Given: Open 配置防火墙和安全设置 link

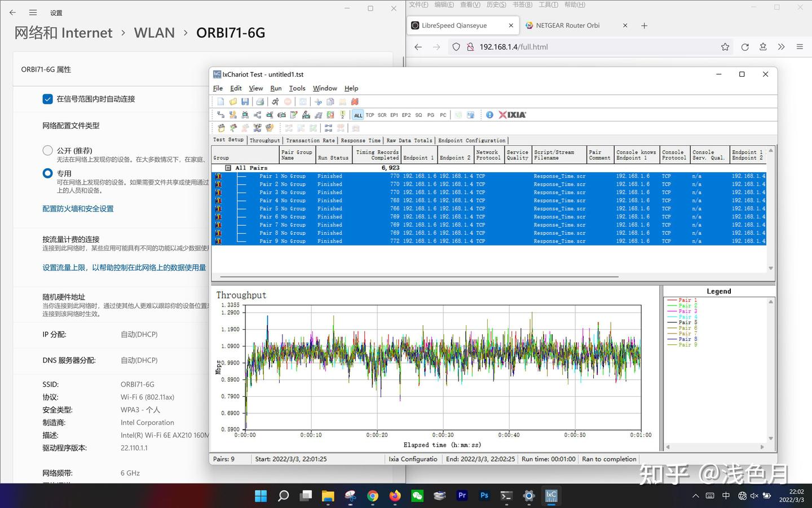Looking at the screenshot, I should click(x=78, y=208).
